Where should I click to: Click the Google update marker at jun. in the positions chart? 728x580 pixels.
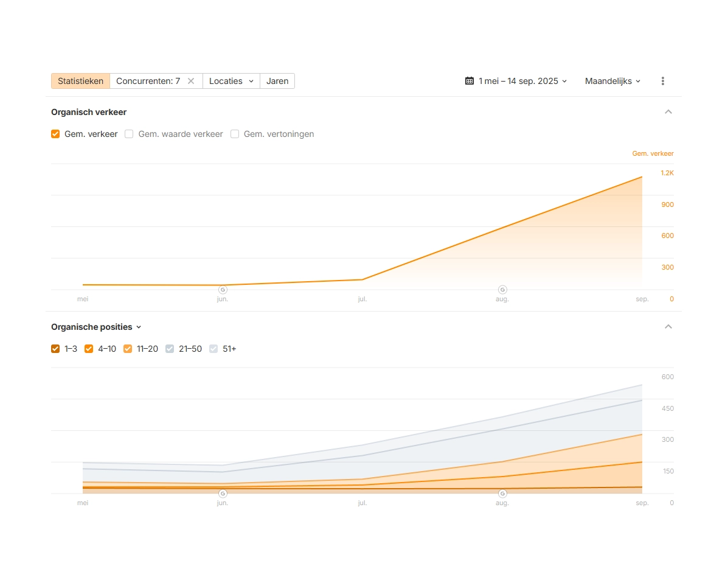[223, 494]
